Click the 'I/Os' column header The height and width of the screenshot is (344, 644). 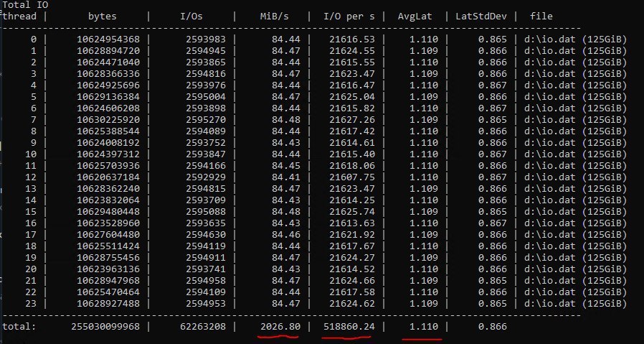[x=191, y=17]
